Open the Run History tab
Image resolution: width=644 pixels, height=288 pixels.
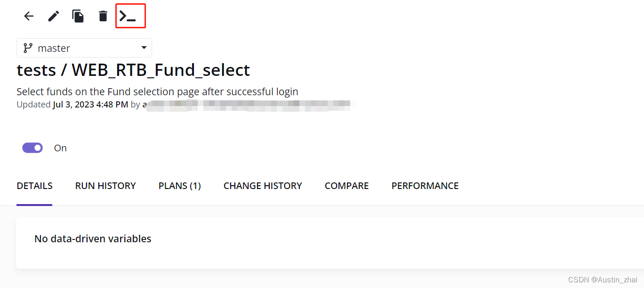[x=105, y=186]
